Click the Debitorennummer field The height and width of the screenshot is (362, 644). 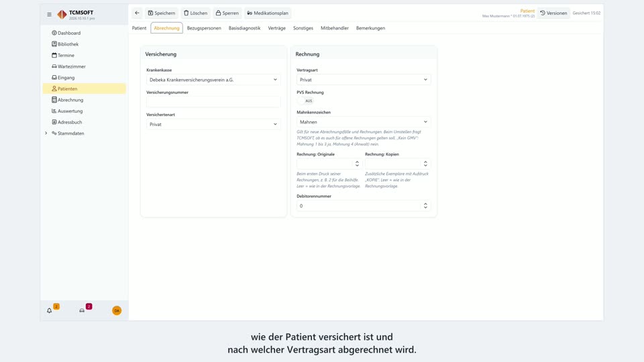tap(360, 206)
